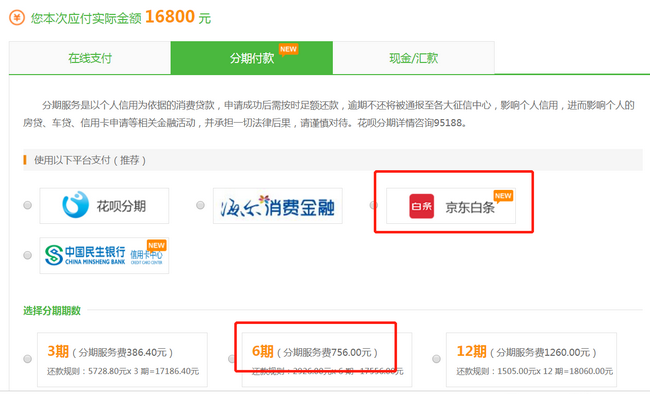650x394 pixels.
Task: Click NEW badge on 分期付款 tab
Action: (288, 50)
